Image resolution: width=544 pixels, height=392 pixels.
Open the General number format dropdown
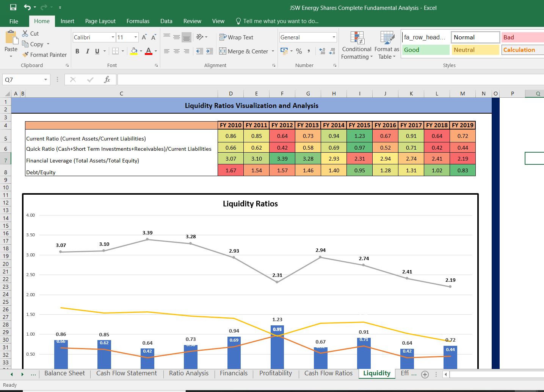[x=334, y=37]
